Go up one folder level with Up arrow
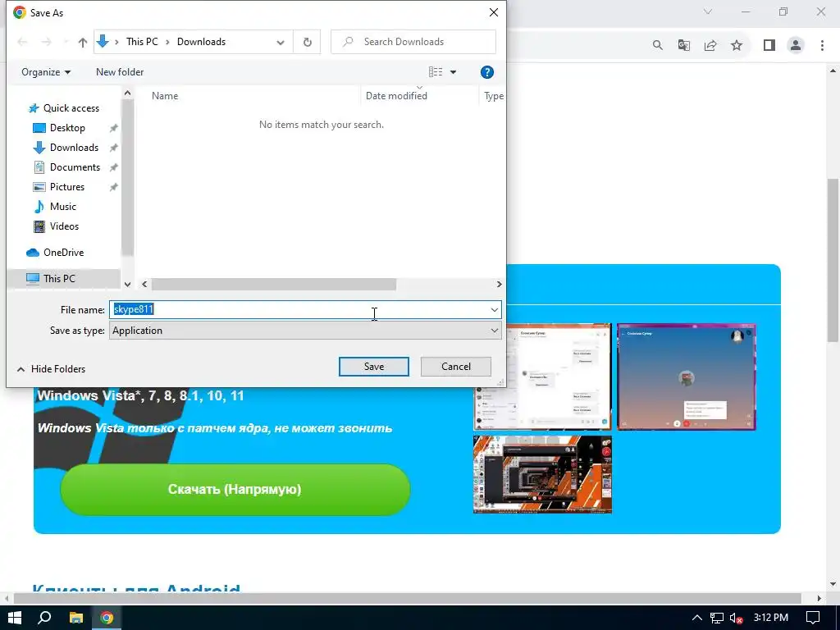 pyautogui.click(x=83, y=43)
